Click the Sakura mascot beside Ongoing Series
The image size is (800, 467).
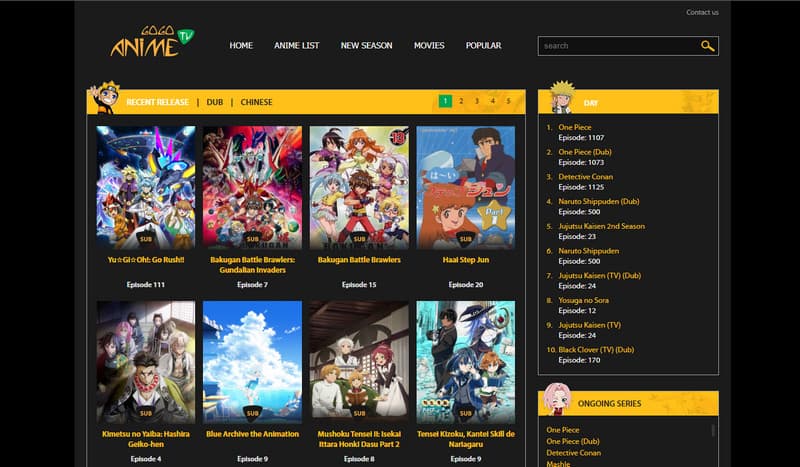[x=557, y=399]
